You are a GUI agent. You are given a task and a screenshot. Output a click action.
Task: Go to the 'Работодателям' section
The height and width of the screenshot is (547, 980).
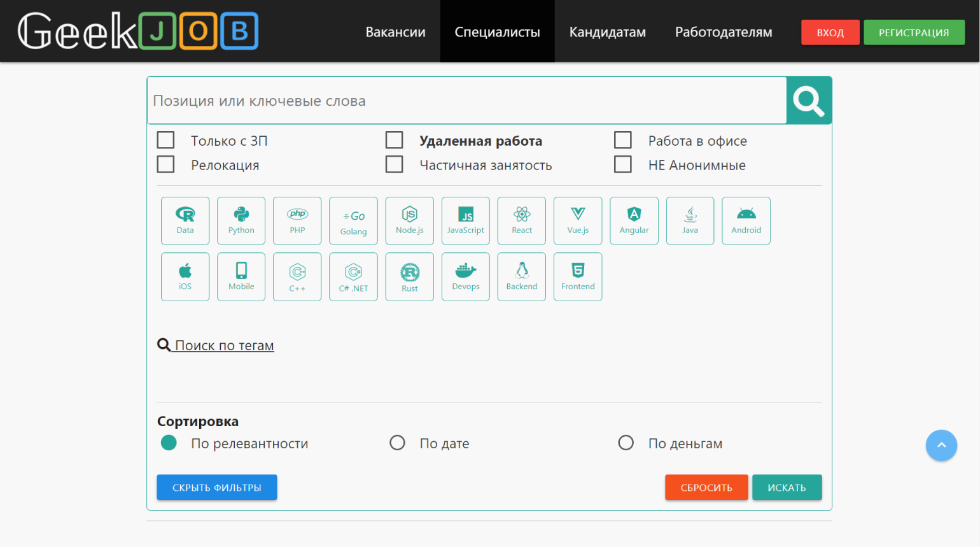pyautogui.click(x=724, y=32)
